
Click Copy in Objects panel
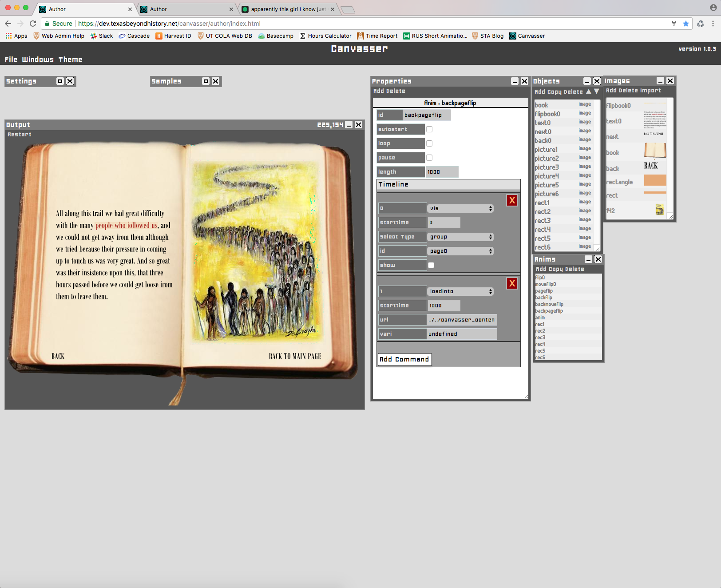(x=555, y=92)
